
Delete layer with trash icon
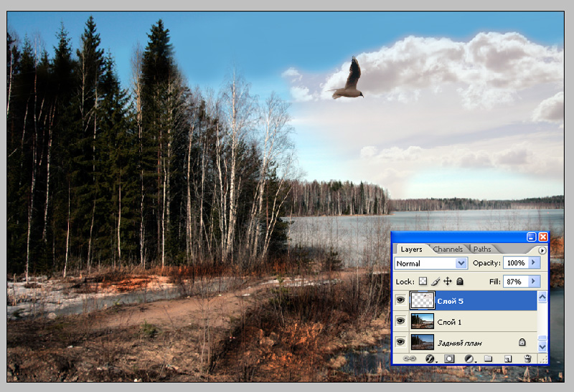pos(527,358)
